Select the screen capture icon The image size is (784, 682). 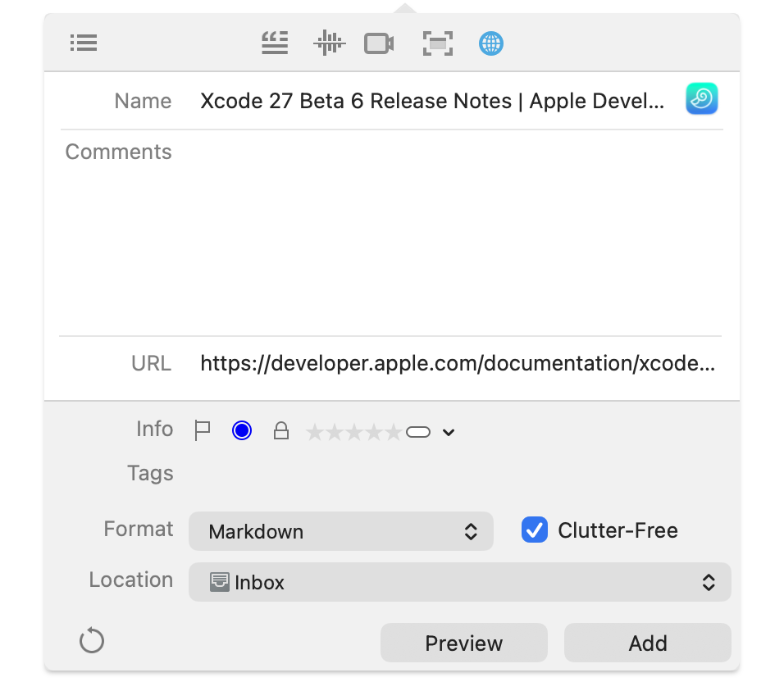(x=438, y=43)
